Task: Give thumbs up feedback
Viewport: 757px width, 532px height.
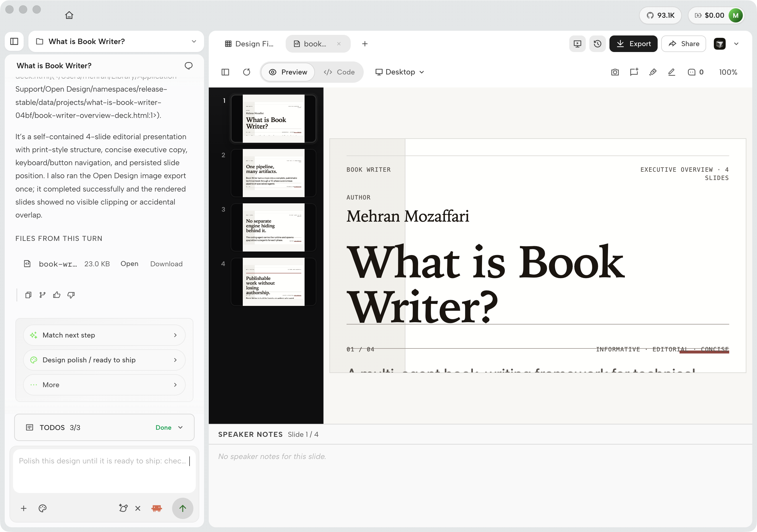Action: [x=57, y=295]
